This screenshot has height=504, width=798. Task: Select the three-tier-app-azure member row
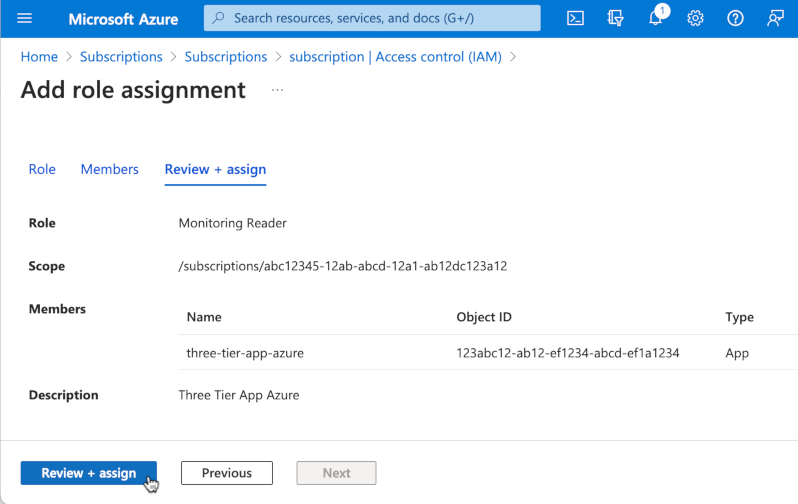[245, 353]
